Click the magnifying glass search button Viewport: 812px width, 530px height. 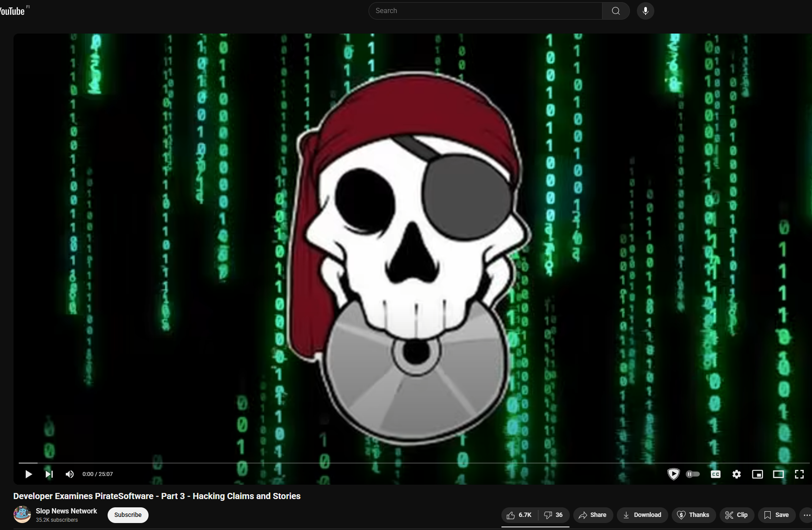tap(616, 11)
